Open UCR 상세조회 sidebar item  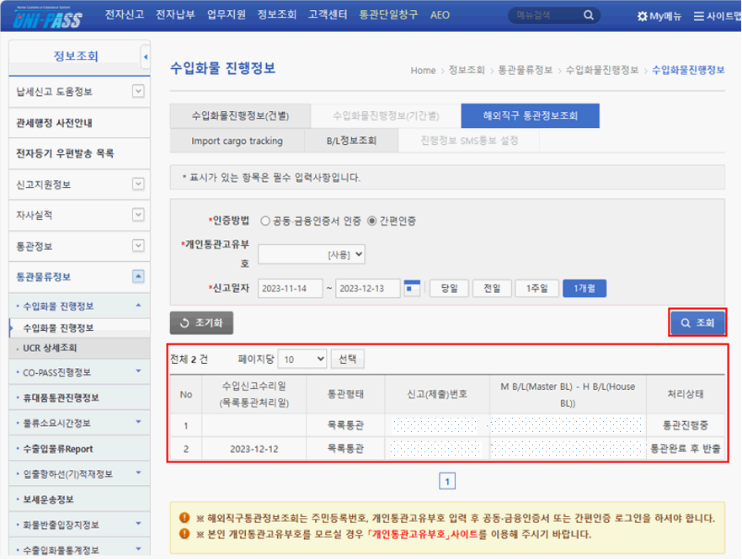[79, 348]
